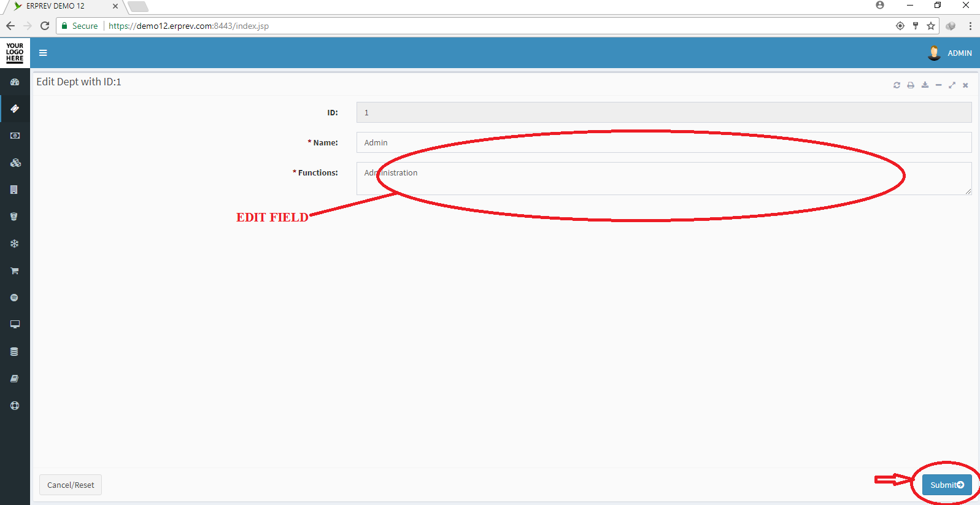Close the Edit Dept panel

point(965,85)
